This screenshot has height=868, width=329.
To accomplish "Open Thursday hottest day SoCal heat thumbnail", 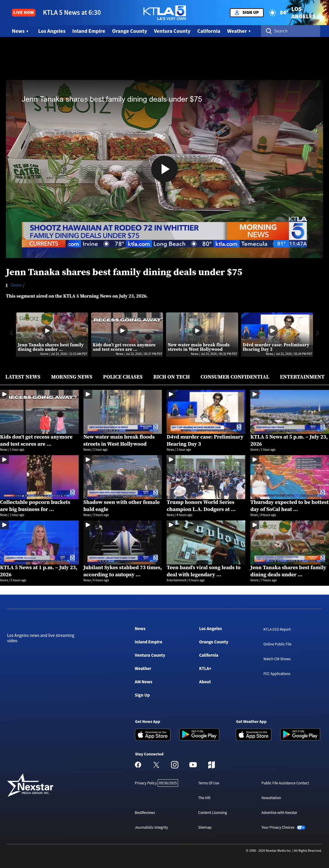I will click(290, 477).
